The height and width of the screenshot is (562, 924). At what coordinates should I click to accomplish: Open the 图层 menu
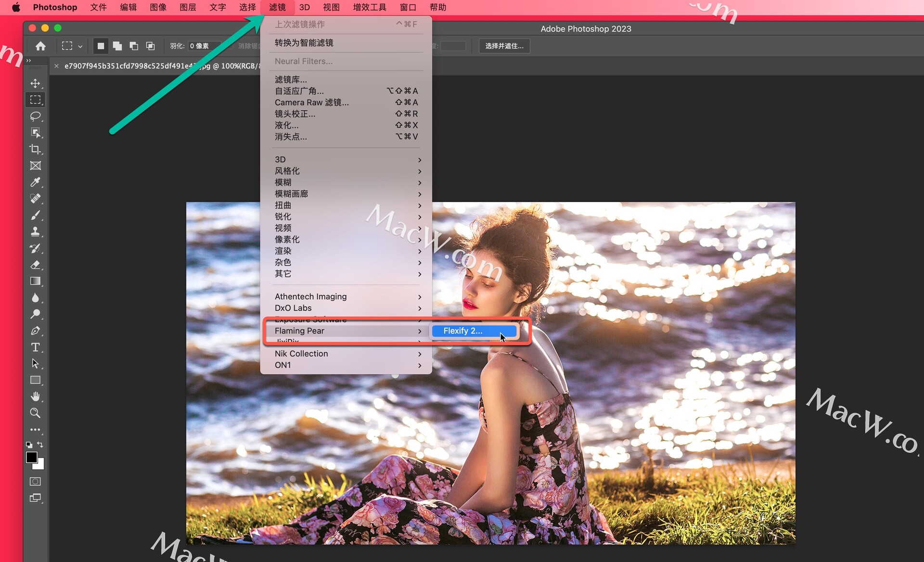tap(188, 7)
